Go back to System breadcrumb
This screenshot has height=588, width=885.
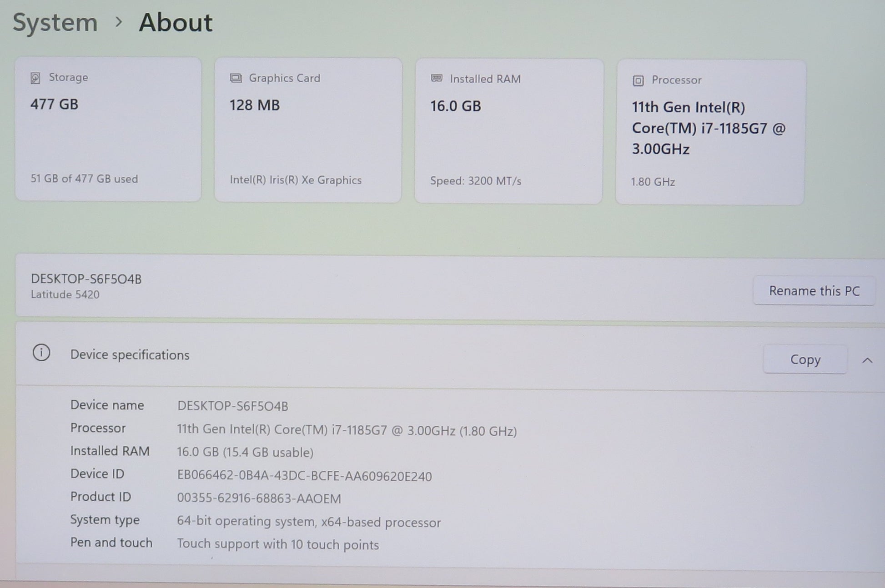tap(55, 22)
